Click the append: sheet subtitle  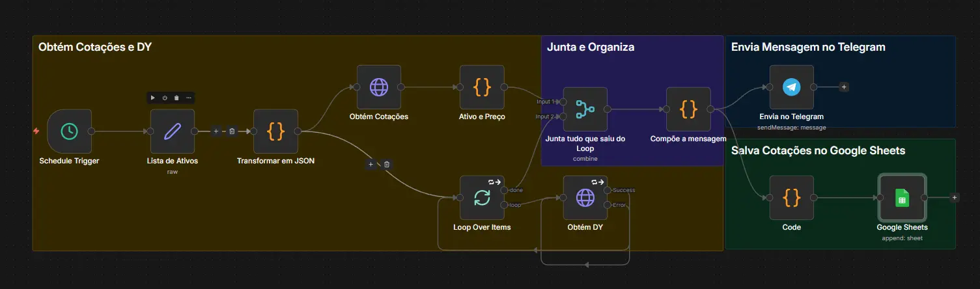coord(902,238)
